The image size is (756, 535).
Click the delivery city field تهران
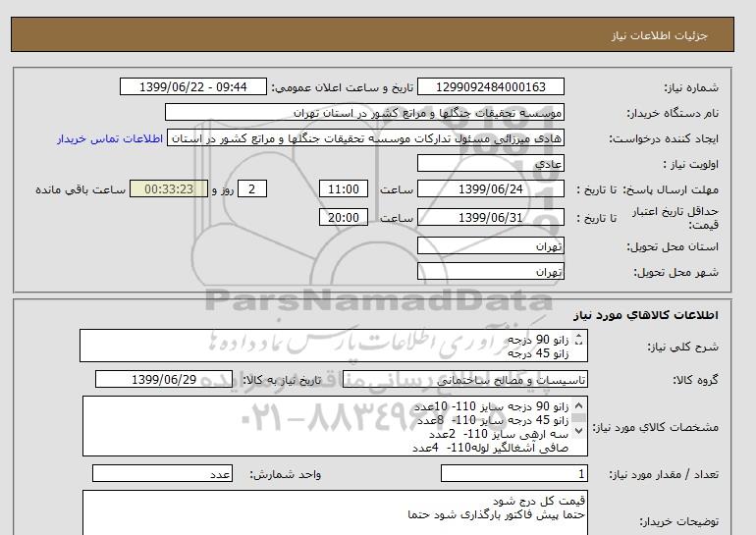click(x=490, y=271)
